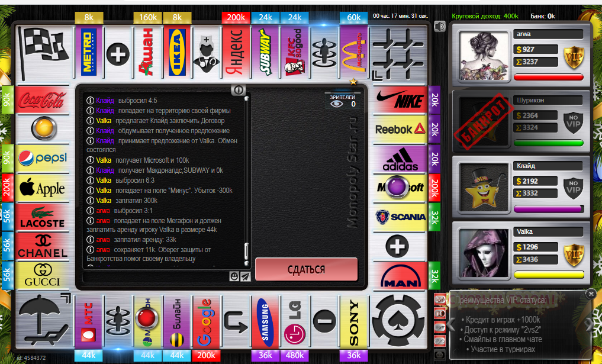Click the Круговой доход 400k label
This screenshot has width=602, height=364.
(x=485, y=16)
